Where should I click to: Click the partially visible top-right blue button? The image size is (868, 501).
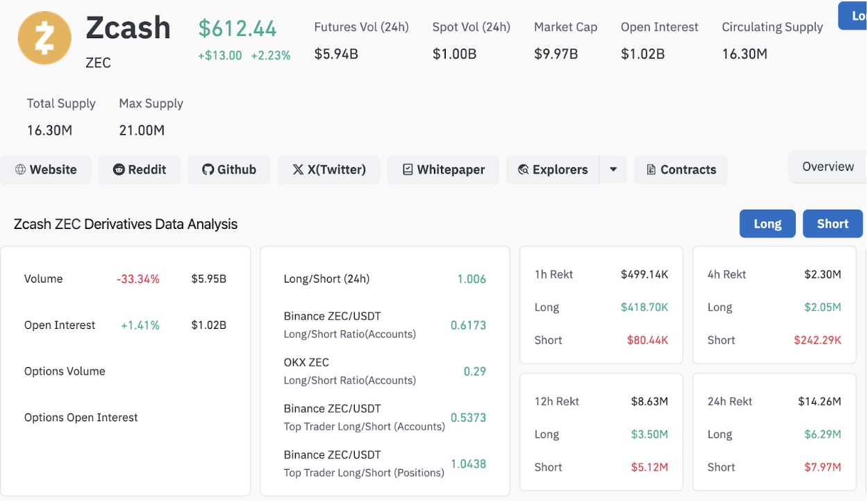click(853, 16)
